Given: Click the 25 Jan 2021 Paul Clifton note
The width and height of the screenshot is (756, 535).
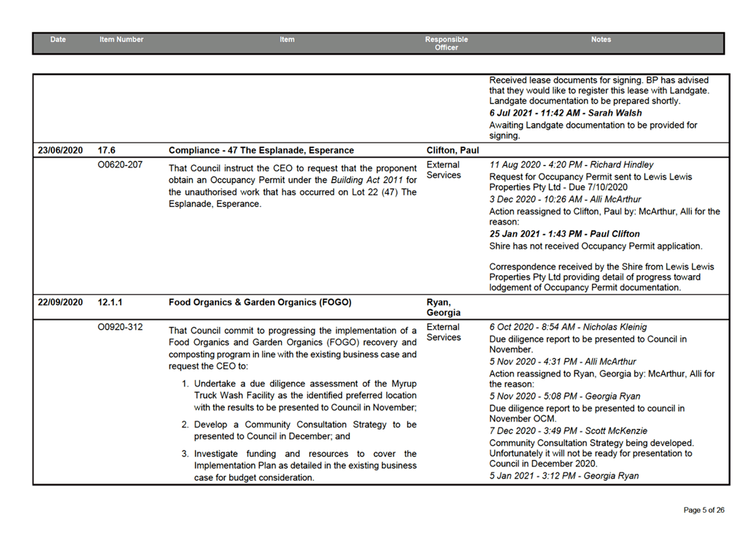Looking at the screenshot, I should (x=564, y=234).
